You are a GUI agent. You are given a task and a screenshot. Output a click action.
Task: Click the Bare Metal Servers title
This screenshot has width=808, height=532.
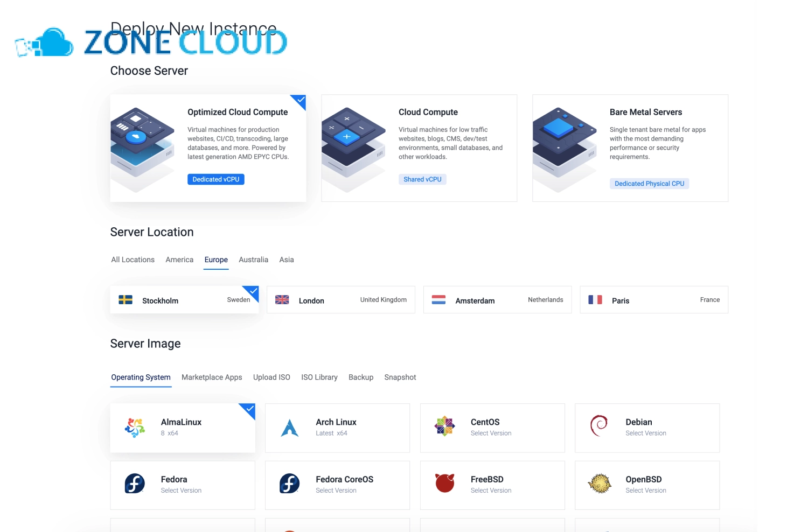coord(646,112)
